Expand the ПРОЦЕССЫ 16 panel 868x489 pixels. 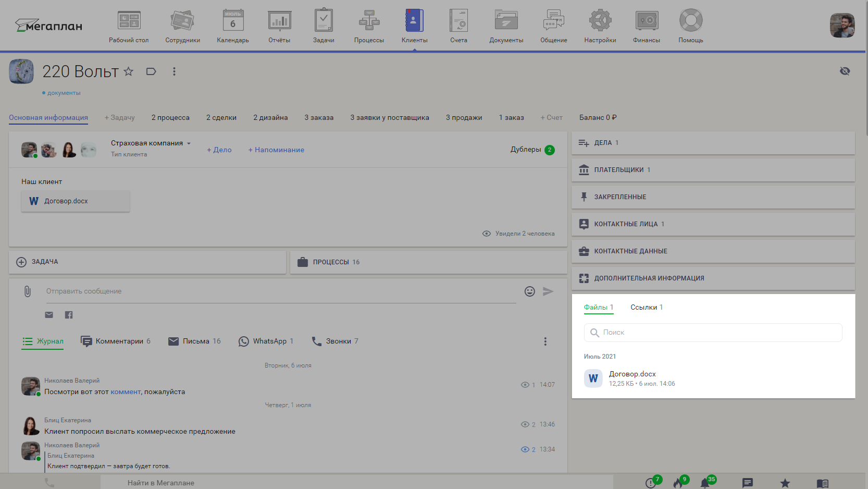coord(428,262)
